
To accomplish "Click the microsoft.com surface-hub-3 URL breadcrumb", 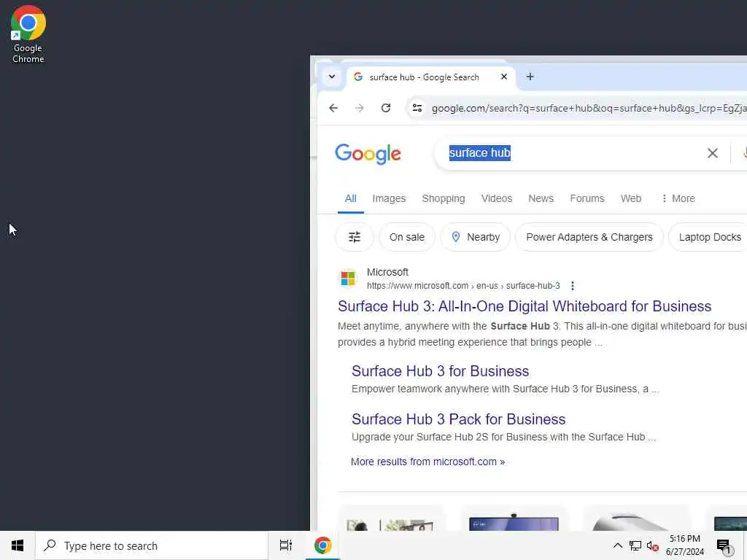I will point(463,286).
